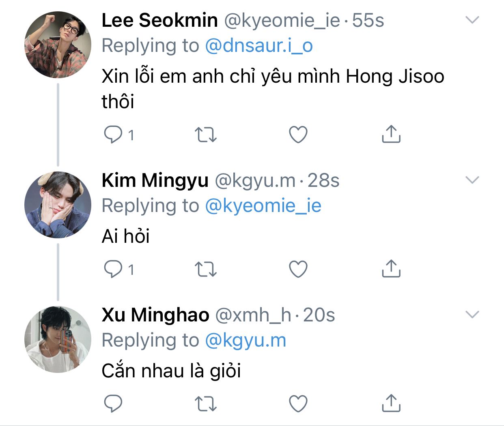Image resolution: width=504 pixels, height=426 pixels.
Task: Open the @kgyu.m reply mention link
Action: tap(246, 340)
